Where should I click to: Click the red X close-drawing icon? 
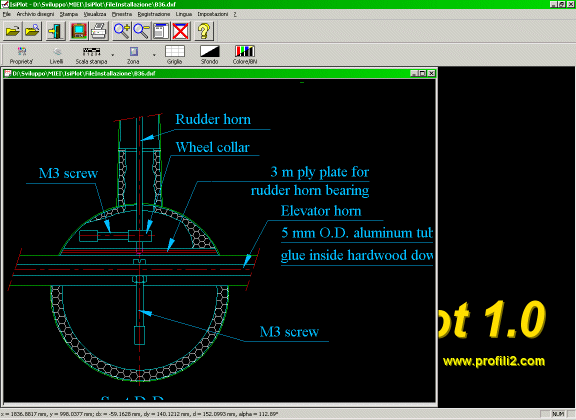(x=181, y=31)
